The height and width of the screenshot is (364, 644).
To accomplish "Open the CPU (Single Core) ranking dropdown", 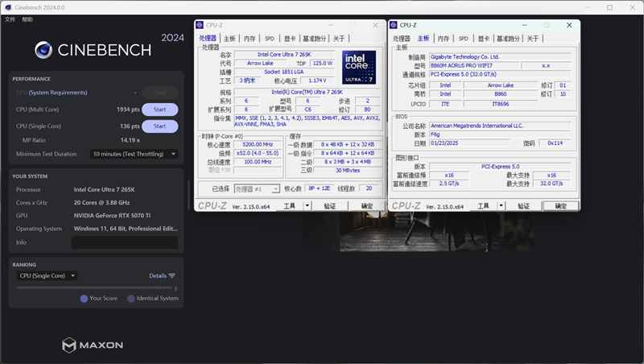I will click(x=47, y=275).
